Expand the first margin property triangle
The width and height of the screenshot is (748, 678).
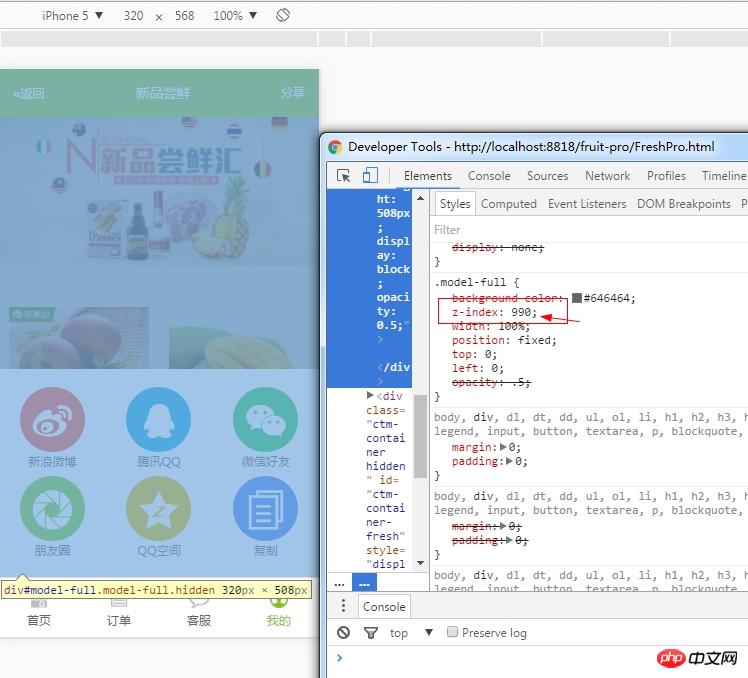(x=503, y=448)
